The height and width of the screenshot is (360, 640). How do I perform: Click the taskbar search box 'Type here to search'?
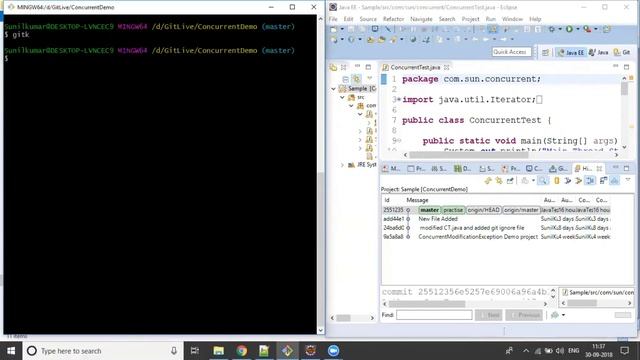click(103, 351)
